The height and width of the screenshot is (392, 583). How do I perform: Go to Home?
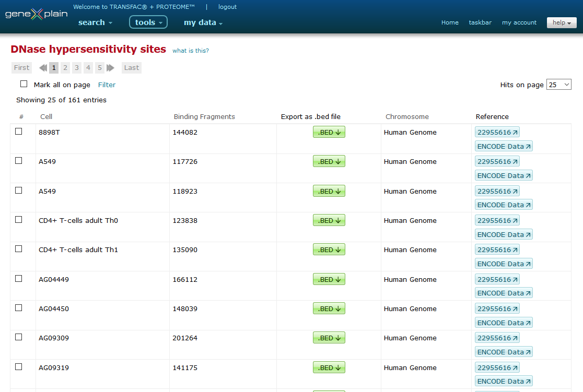(450, 22)
